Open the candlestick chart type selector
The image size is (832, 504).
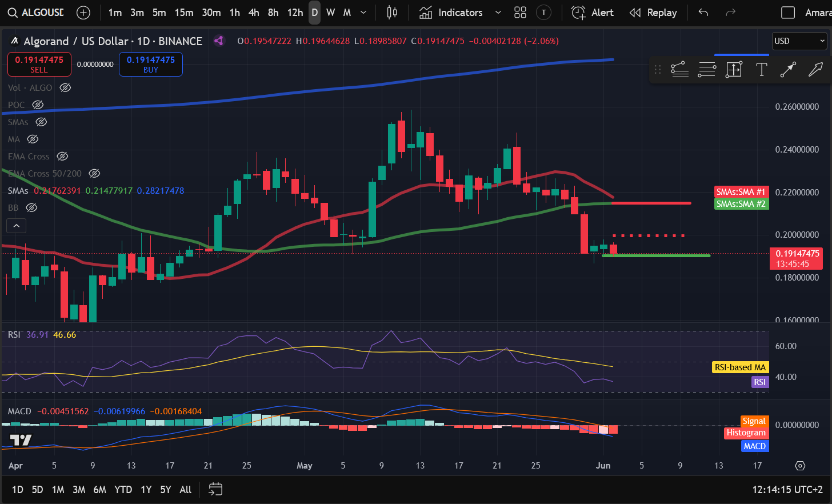392,13
